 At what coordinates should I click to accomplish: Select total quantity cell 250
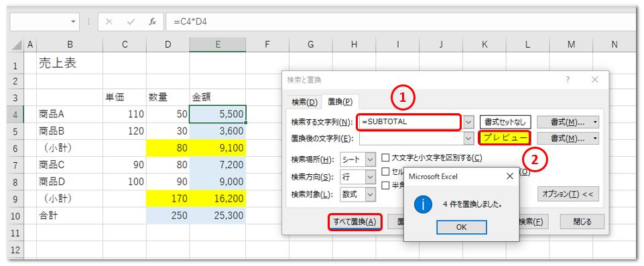[x=168, y=216]
